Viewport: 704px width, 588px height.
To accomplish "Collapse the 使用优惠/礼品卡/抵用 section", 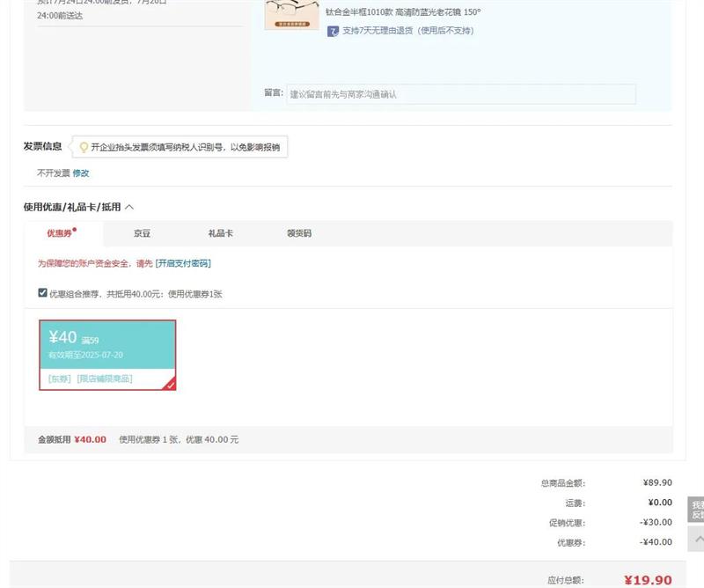I will click(129, 207).
